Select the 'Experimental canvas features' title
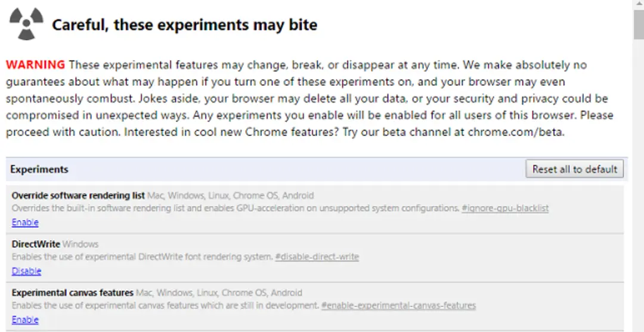644x332 pixels. click(x=72, y=293)
